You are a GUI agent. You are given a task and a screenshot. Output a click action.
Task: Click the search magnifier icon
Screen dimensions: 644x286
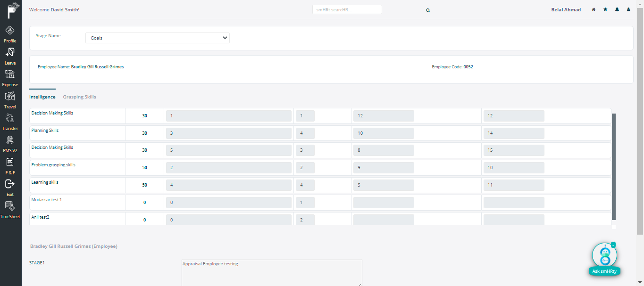(x=428, y=10)
